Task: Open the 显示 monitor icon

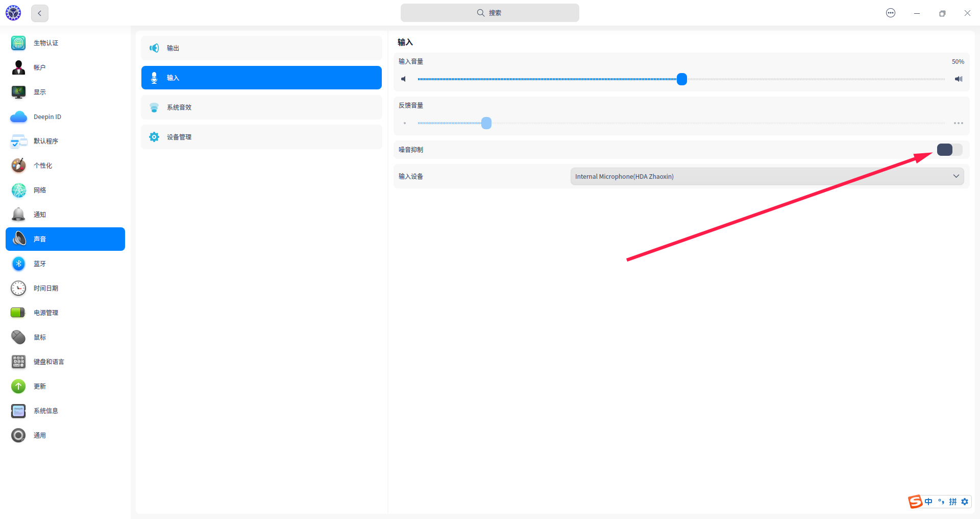Action: 18,92
